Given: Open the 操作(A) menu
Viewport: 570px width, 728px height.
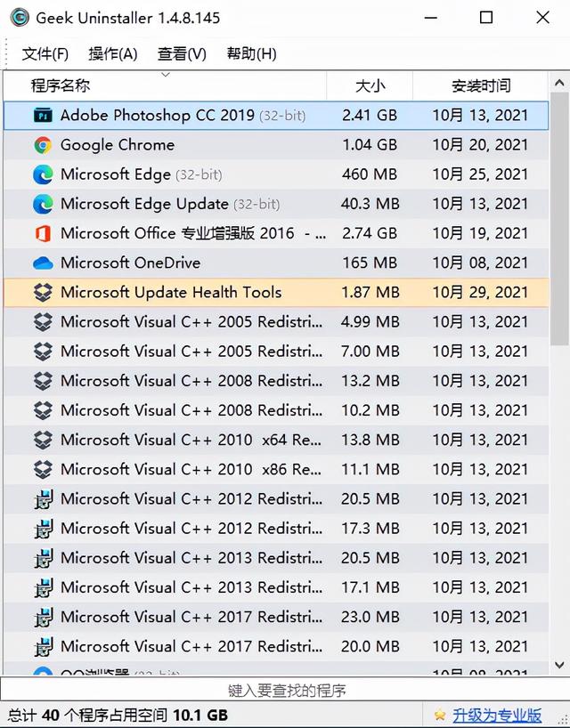Looking at the screenshot, I should 113,54.
